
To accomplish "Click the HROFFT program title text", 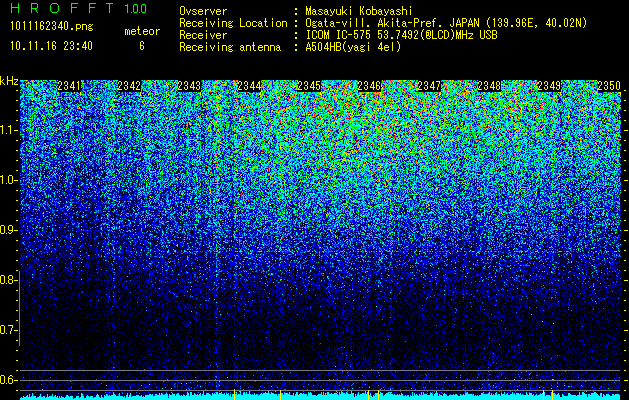I will pos(62,8).
